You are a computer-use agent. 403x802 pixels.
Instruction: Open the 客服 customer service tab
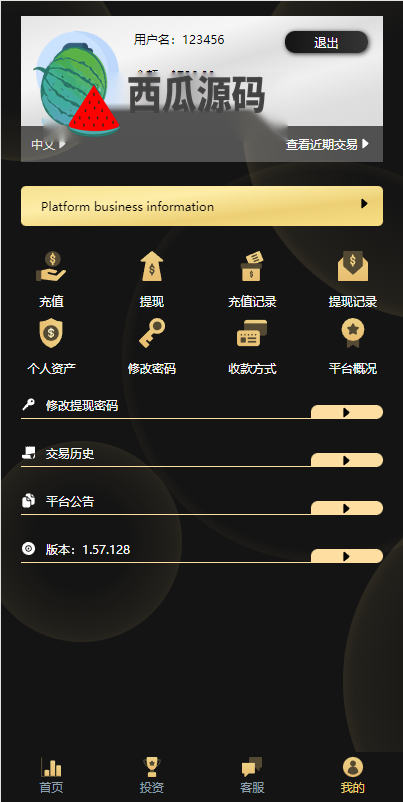pos(252,775)
